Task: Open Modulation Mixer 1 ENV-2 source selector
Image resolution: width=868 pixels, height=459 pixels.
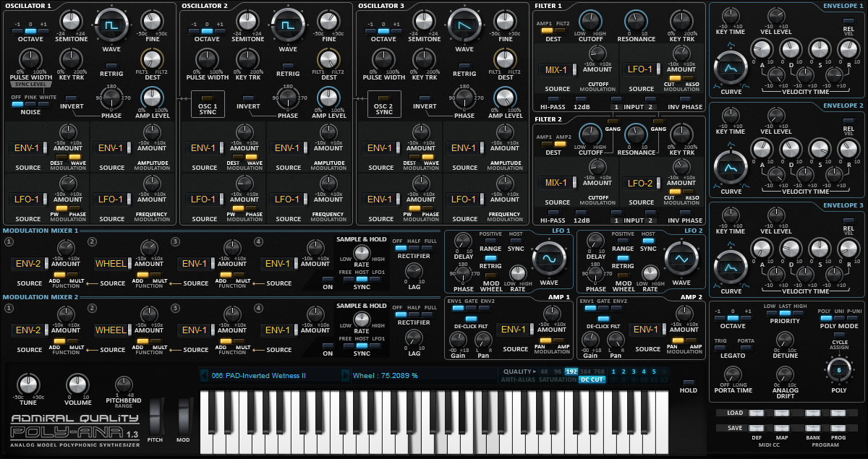Action: pyautogui.click(x=30, y=264)
